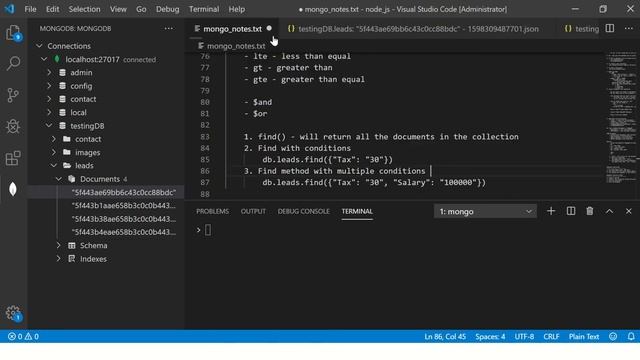Open the Search view in activity bar
640x360 pixels.
13,64
